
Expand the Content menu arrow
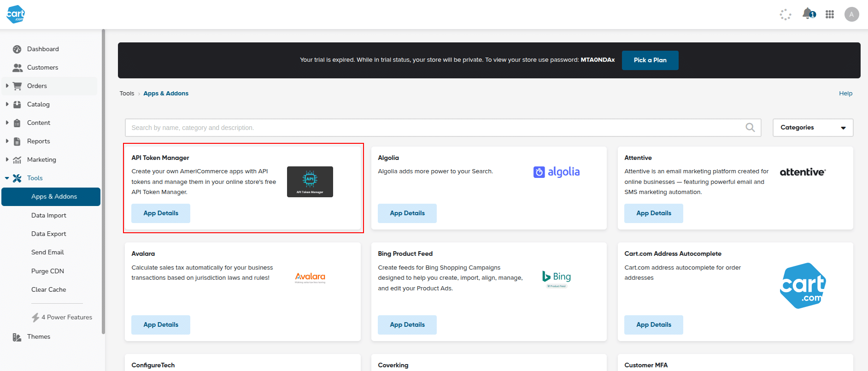click(7, 123)
